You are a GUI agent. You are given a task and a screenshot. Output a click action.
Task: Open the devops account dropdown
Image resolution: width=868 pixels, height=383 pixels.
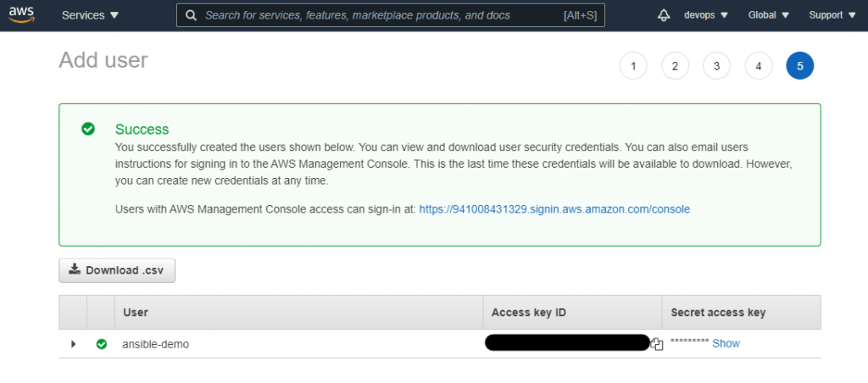tap(706, 15)
